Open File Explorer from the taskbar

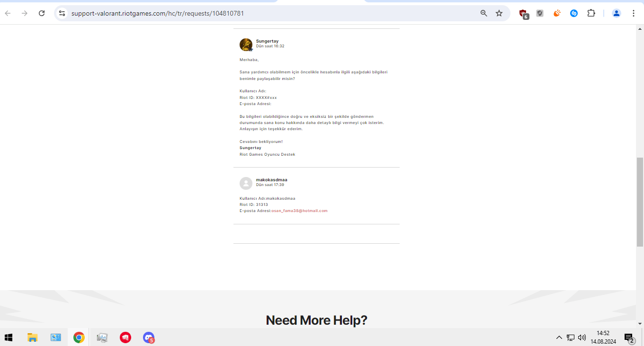tap(32, 337)
